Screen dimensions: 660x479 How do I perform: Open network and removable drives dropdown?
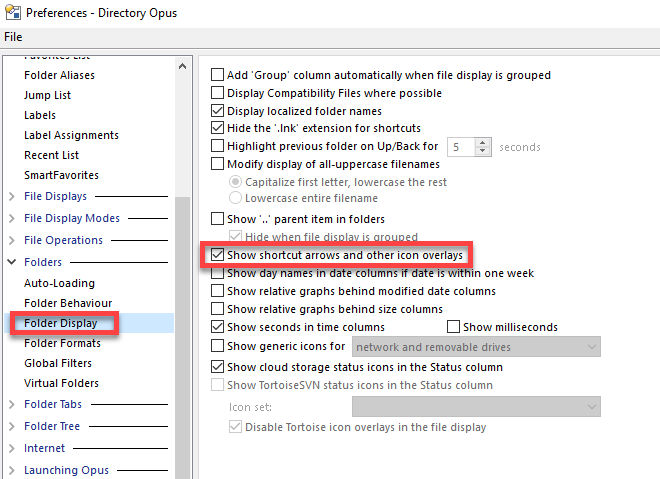476,347
